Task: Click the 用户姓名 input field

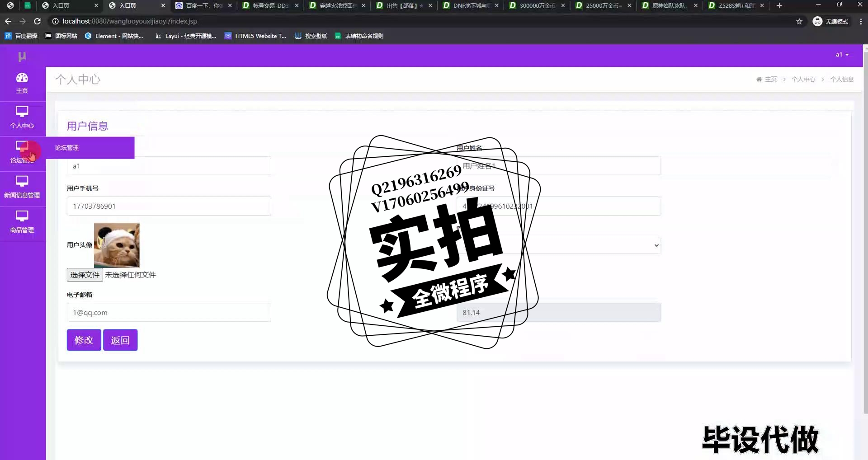Action: (x=559, y=166)
